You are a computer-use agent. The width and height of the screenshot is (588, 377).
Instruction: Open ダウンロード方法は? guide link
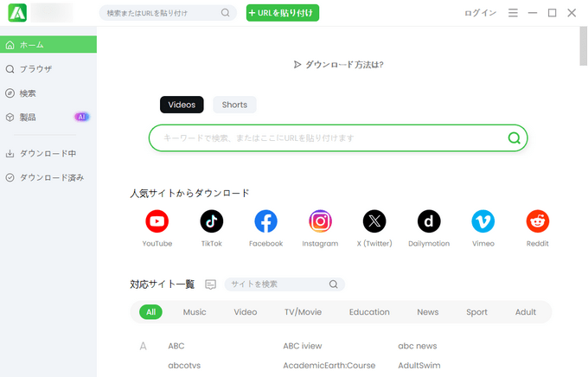click(x=338, y=65)
